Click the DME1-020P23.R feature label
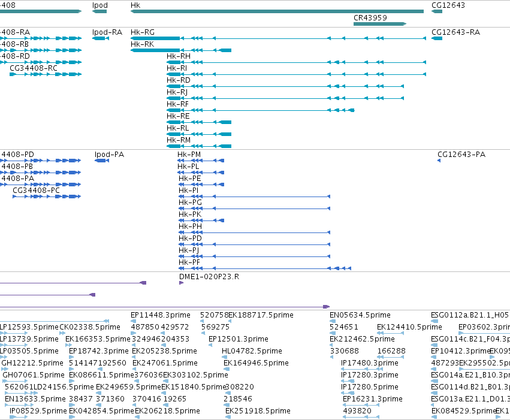Image resolution: width=510 pixels, height=420 pixels. pyautogui.click(x=209, y=277)
